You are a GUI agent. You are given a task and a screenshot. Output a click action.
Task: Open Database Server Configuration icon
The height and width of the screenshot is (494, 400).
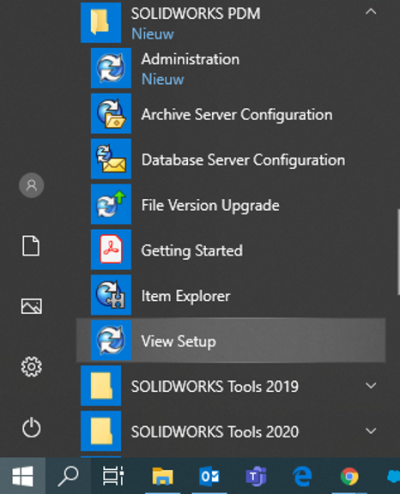coord(111,159)
